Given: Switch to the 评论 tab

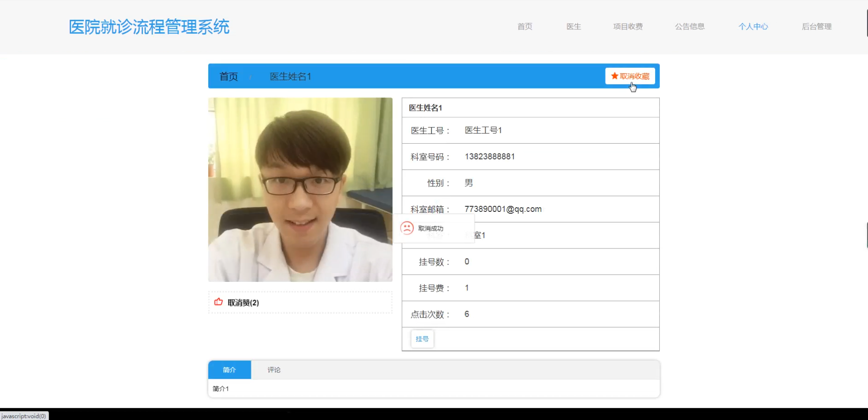Looking at the screenshot, I should [274, 370].
